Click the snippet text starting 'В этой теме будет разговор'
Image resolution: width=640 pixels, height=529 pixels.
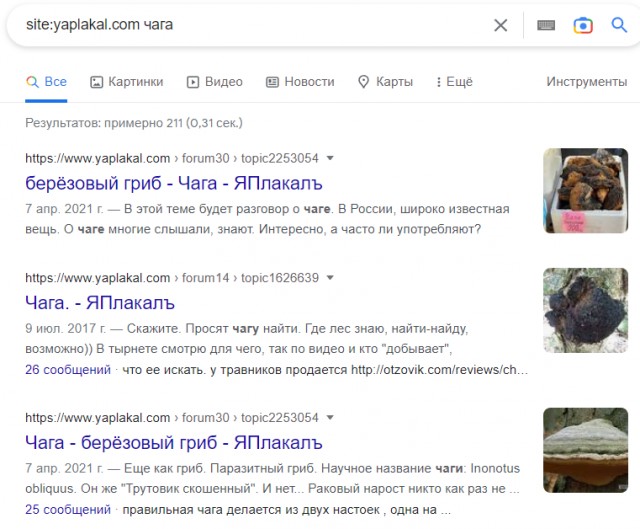click(x=267, y=219)
